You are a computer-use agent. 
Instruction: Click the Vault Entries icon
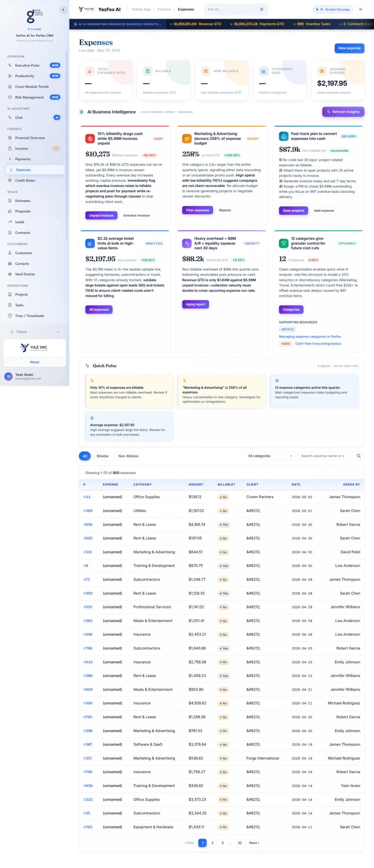[10, 274]
